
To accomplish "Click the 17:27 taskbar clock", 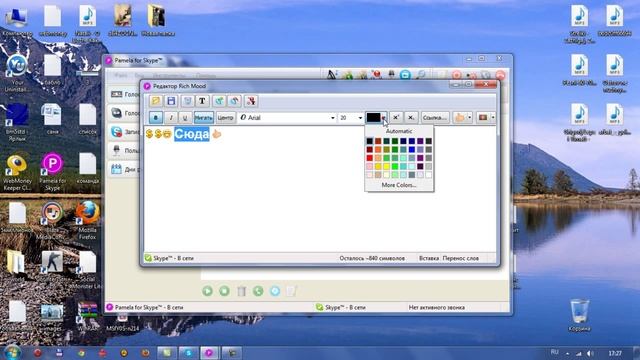I will pyautogui.click(x=615, y=353).
